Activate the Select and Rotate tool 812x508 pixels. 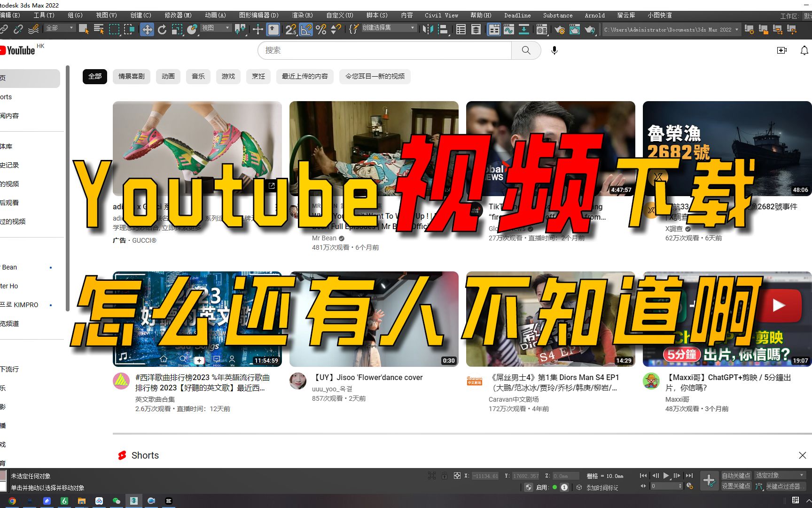pos(162,29)
